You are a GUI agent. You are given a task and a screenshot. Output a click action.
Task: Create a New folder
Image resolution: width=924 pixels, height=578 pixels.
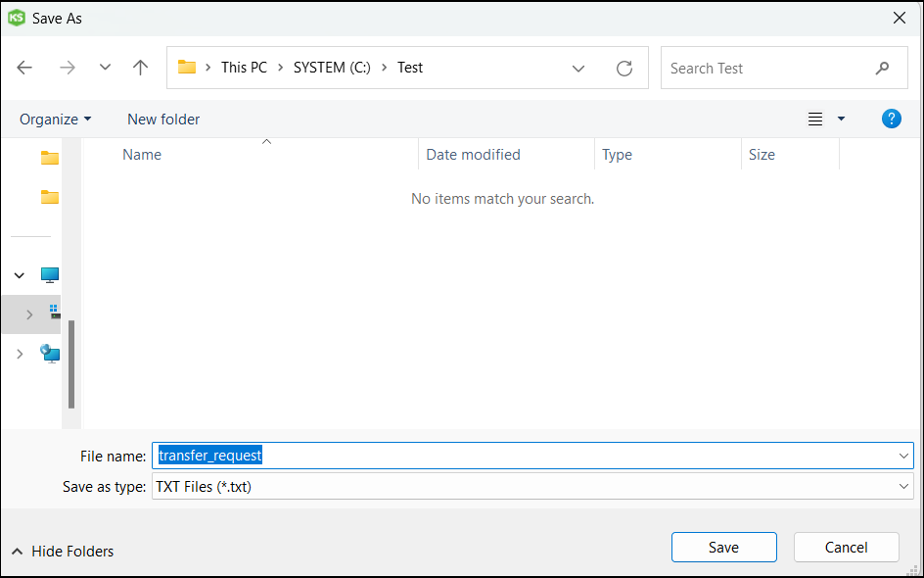tap(163, 120)
